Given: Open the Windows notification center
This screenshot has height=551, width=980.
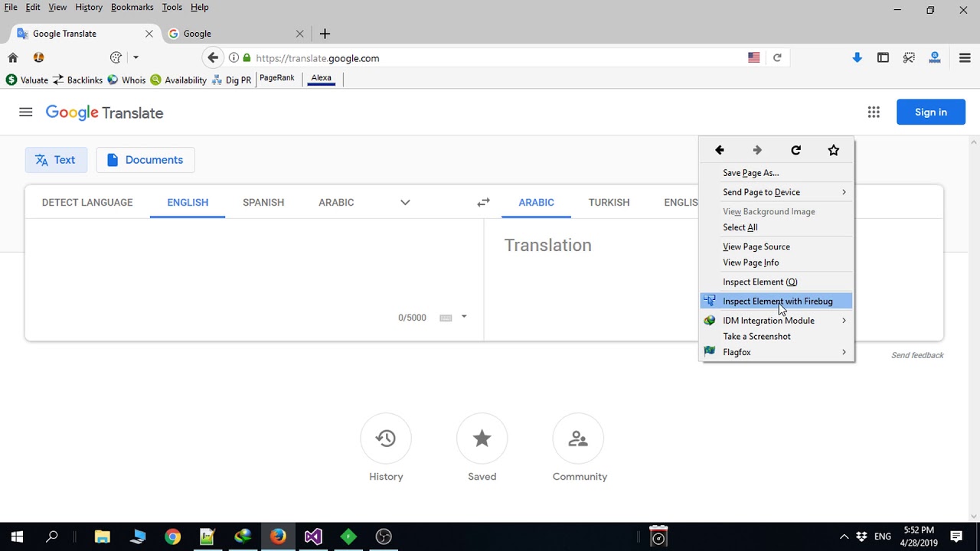Looking at the screenshot, I should [x=956, y=536].
